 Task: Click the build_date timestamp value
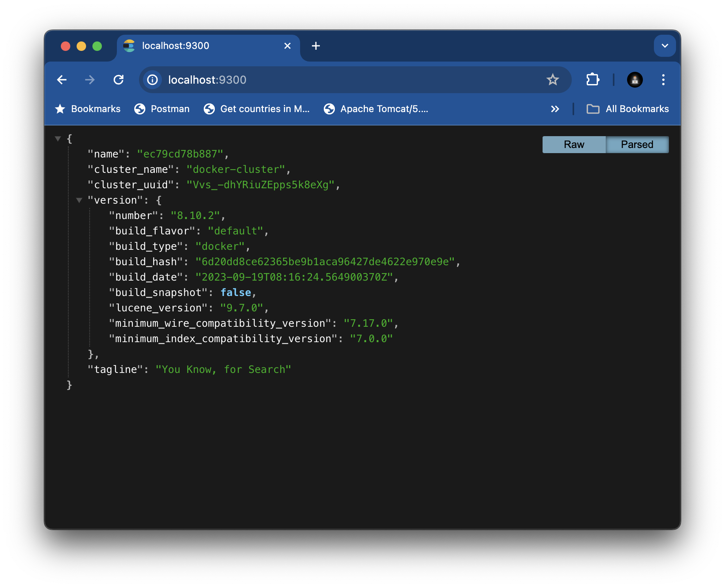click(x=295, y=277)
